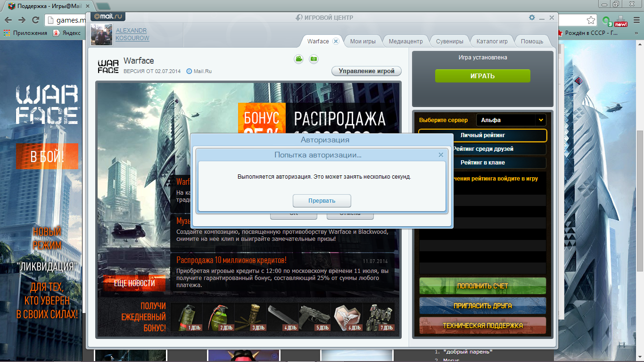Click the В БОЙ! banner on webpage
The image size is (644, 362).
[x=47, y=156]
